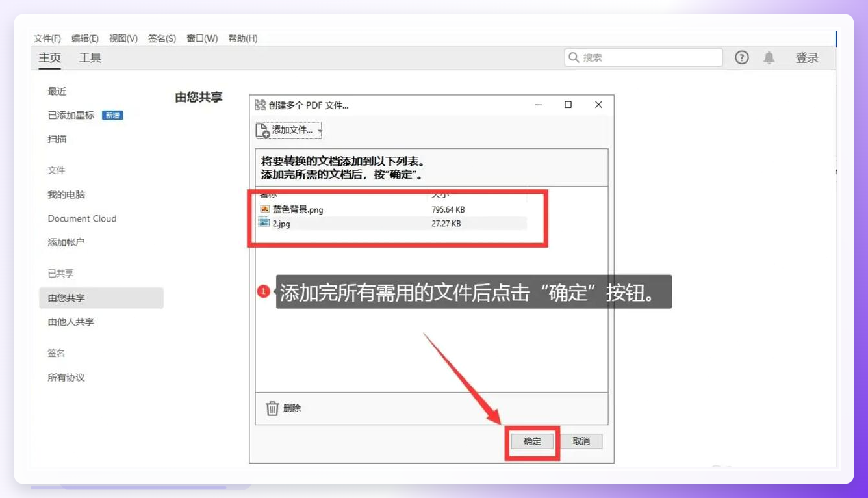Switch to the 工具 tab

tap(90, 58)
